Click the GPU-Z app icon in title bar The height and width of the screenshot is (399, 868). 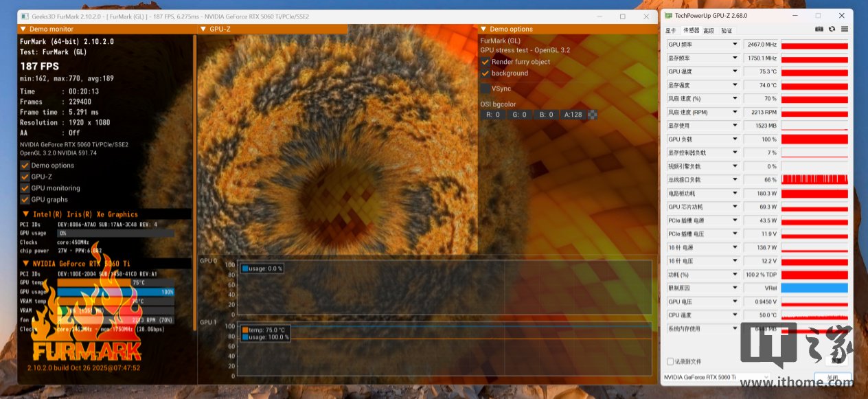[669, 15]
